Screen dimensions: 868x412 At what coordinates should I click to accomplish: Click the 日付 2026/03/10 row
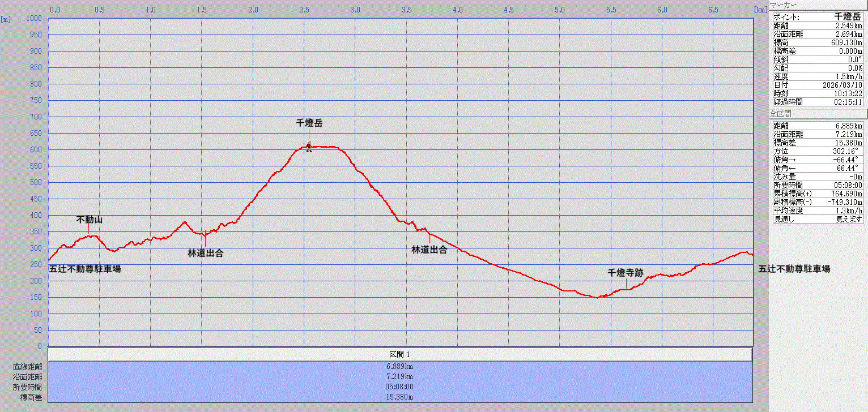[818, 85]
